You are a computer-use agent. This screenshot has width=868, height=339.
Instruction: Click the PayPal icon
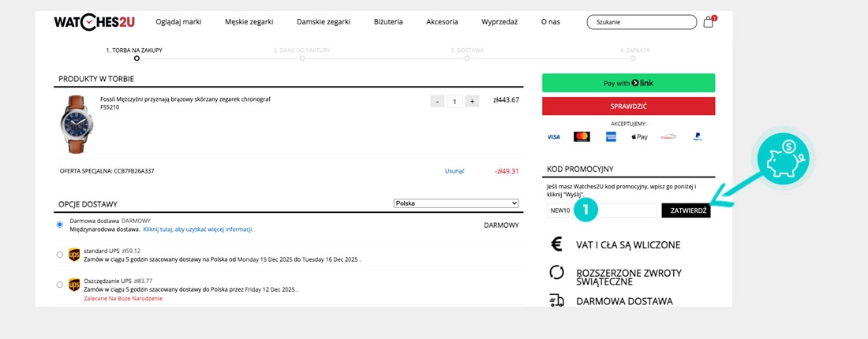point(698,136)
